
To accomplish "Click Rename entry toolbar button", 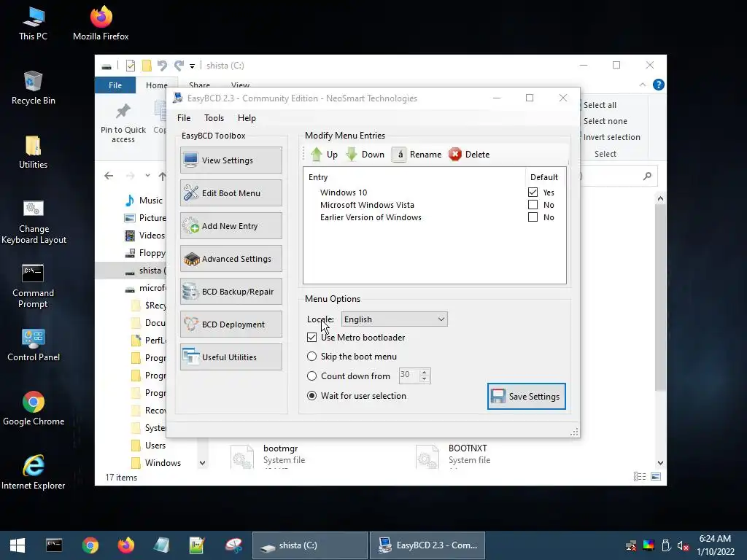I will coord(417,155).
